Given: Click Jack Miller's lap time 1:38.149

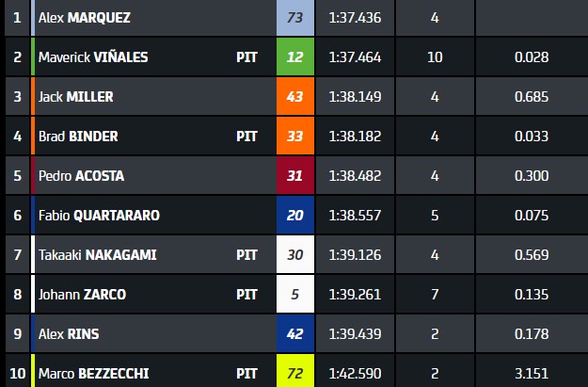Looking at the screenshot, I should pos(355,97).
